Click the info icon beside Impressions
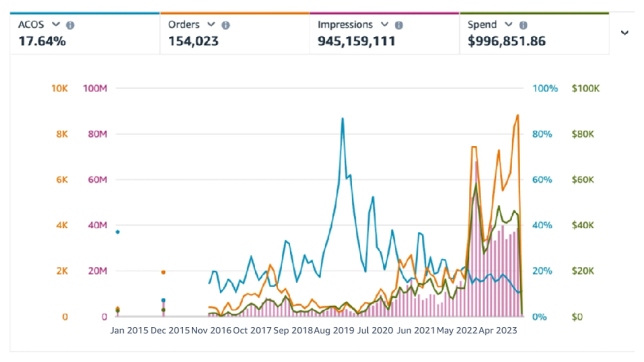Image resolution: width=644 pixels, height=362 pixels. pyautogui.click(x=399, y=25)
